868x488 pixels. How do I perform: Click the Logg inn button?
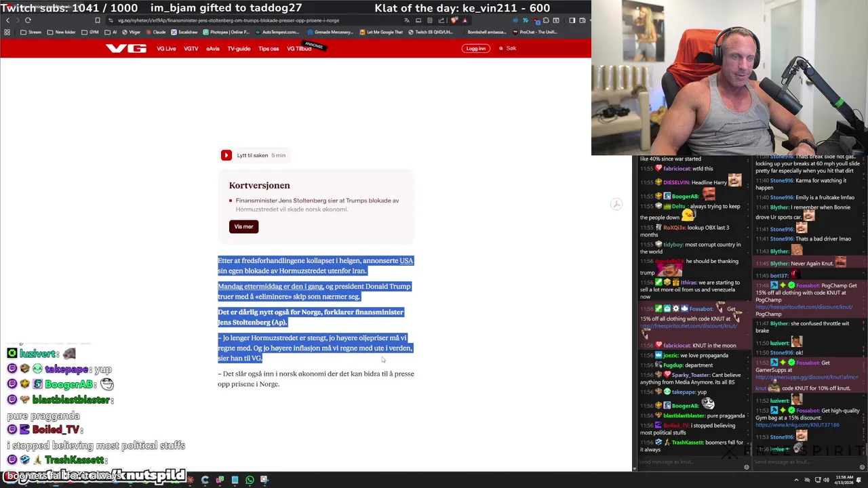coord(475,48)
